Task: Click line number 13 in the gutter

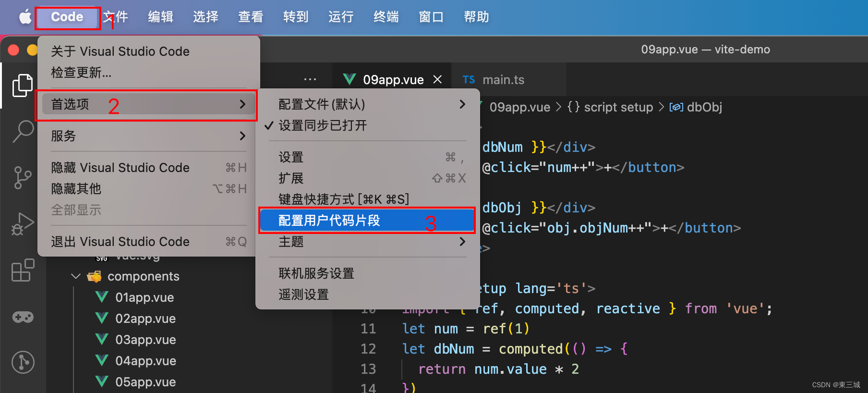Action: [x=368, y=369]
